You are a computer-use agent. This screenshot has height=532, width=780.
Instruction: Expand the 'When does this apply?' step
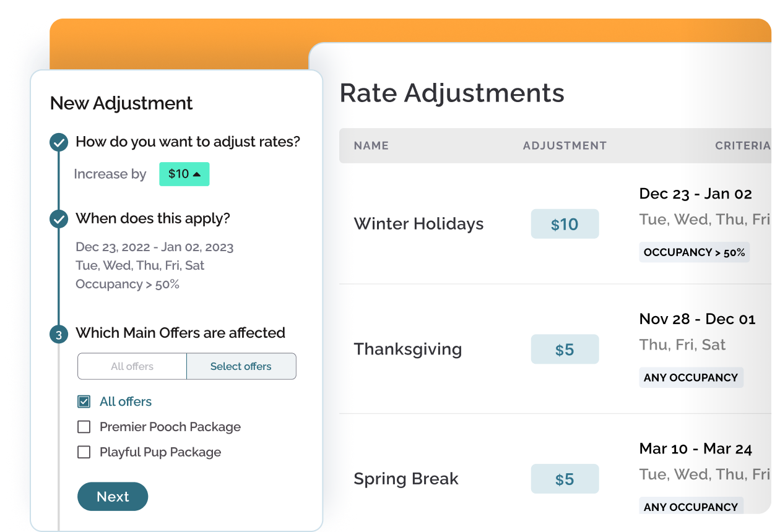coord(153,218)
